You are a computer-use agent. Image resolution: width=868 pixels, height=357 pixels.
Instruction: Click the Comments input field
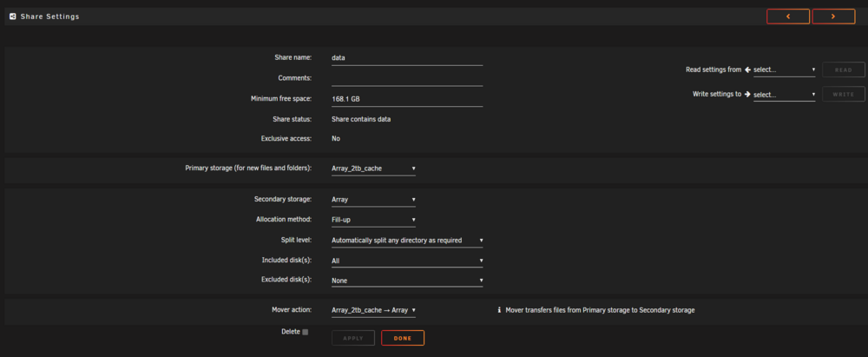(407, 78)
